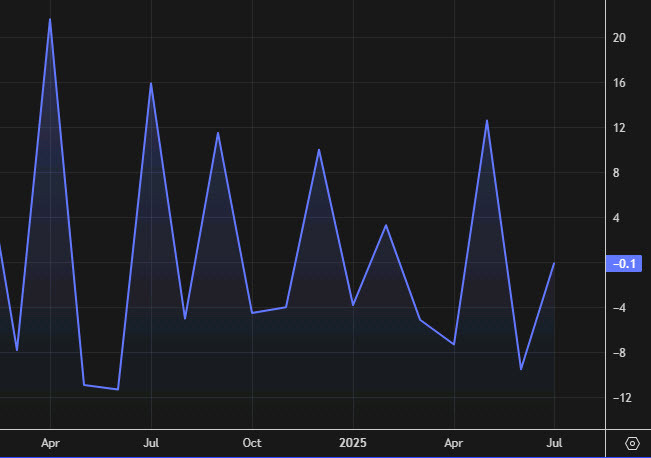Select the 16 value on price axis
The image size is (651, 458).
point(619,83)
